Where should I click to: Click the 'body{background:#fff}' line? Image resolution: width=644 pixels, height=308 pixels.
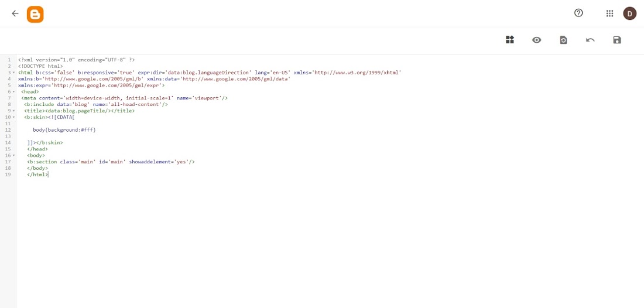pos(64,130)
